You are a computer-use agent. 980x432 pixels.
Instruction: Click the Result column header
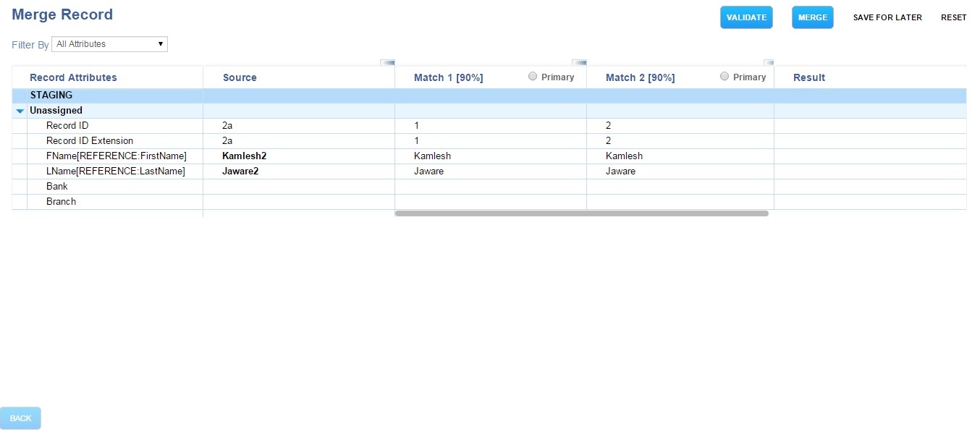[809, 77]
